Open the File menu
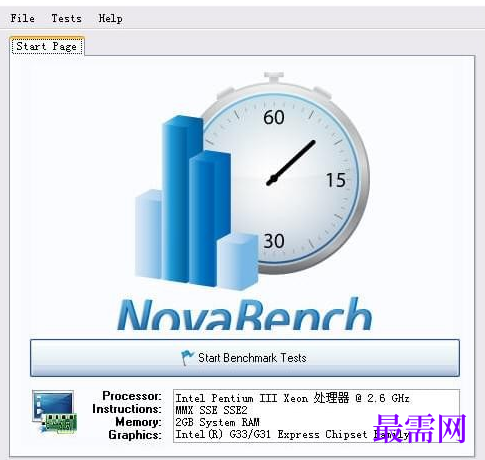Viewport: 485px width, 460px height. coord(22,18)
